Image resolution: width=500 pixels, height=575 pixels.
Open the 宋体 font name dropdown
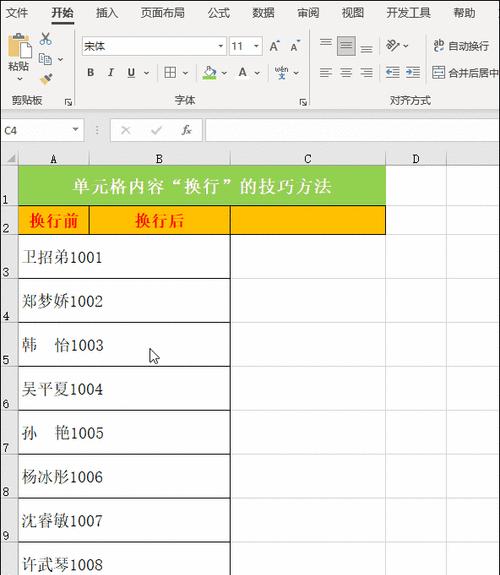(220, 46)
